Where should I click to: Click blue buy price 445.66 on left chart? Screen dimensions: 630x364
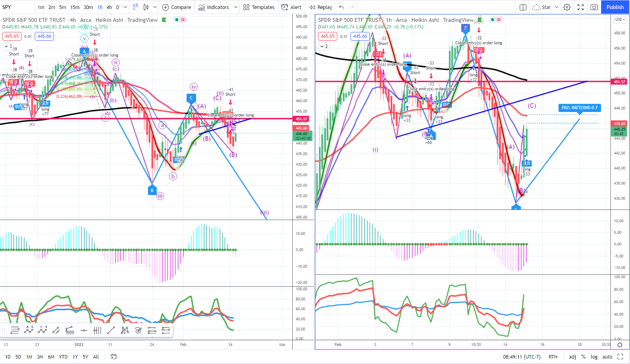click(x=44, y=36)
